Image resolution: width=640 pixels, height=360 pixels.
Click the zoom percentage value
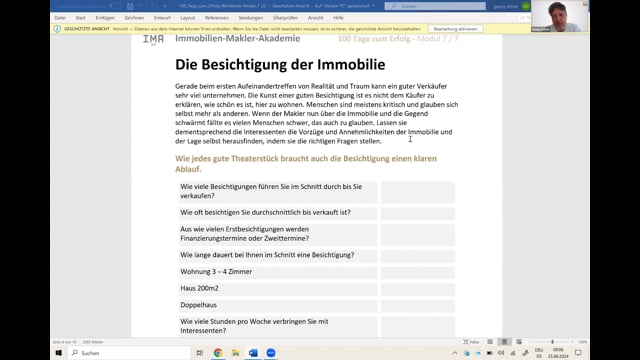tap(582, 342)
